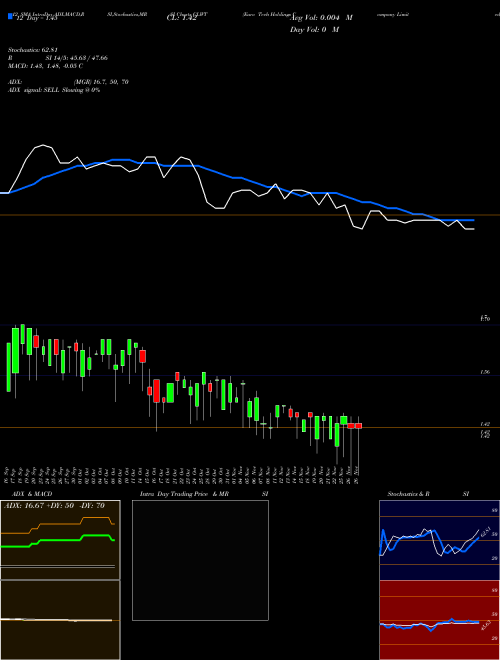This screenshot has height=660, width=500.
Task: Click the blue Stochastics chart panel
Action: click(x=439, y=540)
